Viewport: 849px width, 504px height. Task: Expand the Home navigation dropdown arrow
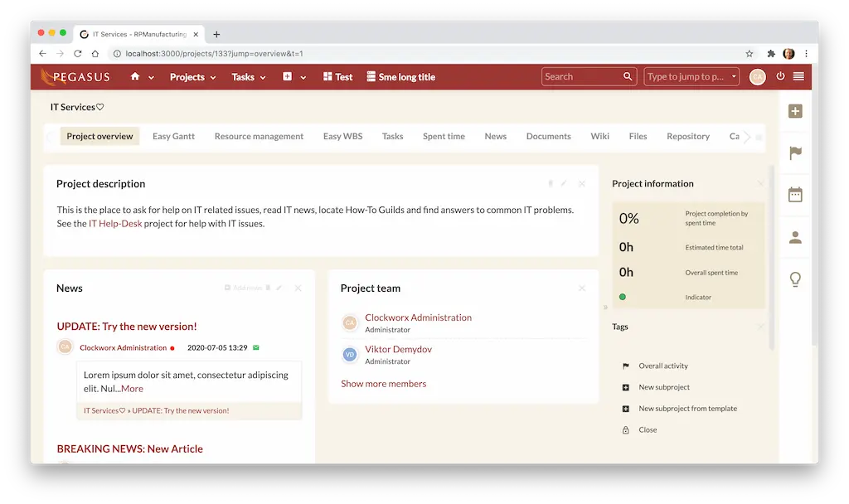149,76
